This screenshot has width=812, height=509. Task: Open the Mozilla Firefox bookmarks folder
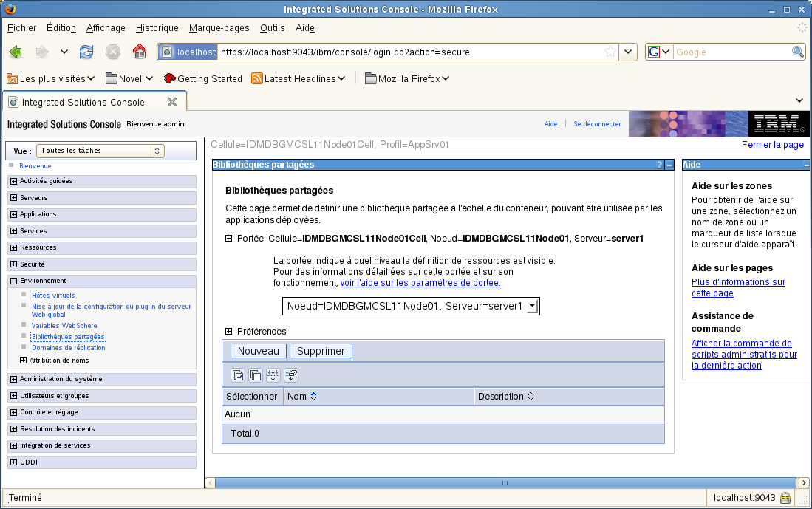tap(407, 79)
